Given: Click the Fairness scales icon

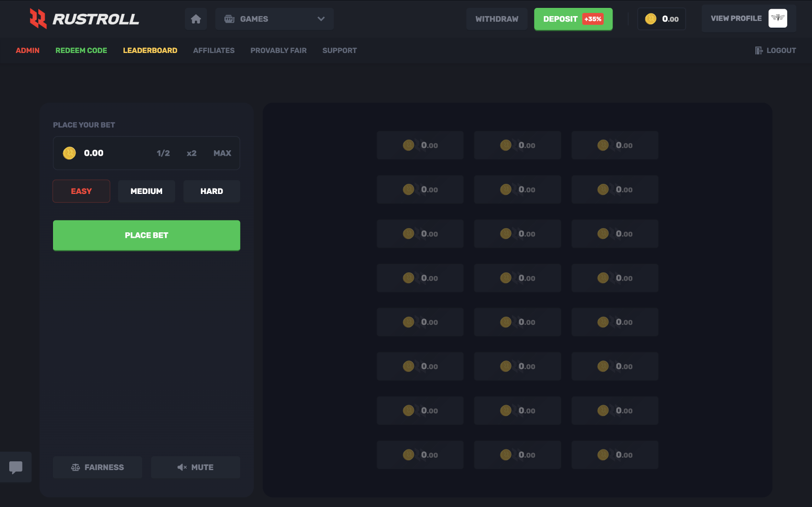Looking at the screenshot, I should tap(76, 467).
